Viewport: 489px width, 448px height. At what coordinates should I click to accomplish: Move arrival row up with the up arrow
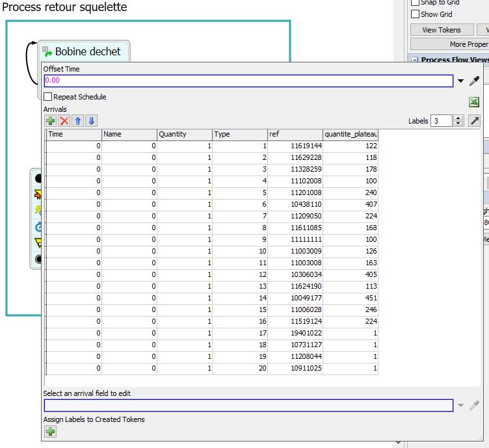(78, 121)
